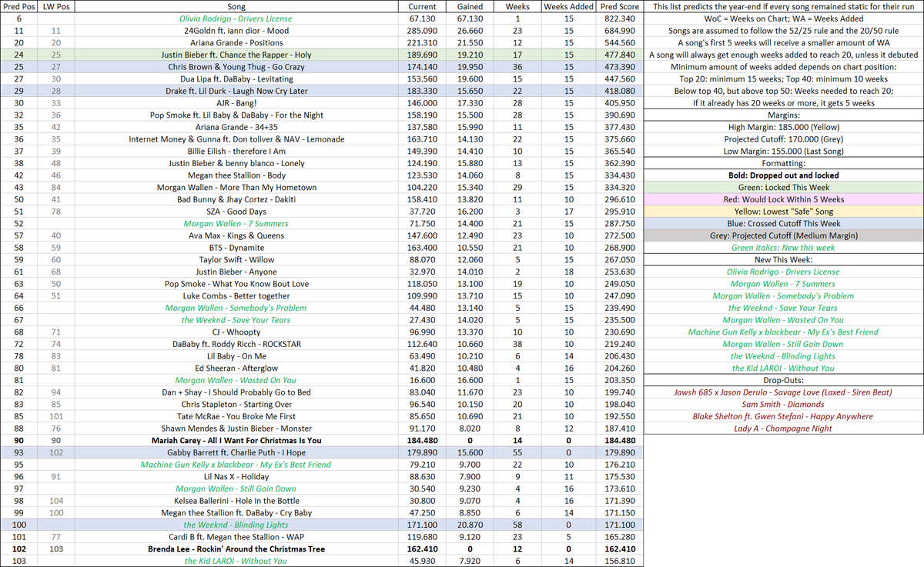This screenshot has width=924, height=567.
Task: Select "Brenda Lee - Rockin' Around the Christmas Tree"
Action: tap(237, 549)
